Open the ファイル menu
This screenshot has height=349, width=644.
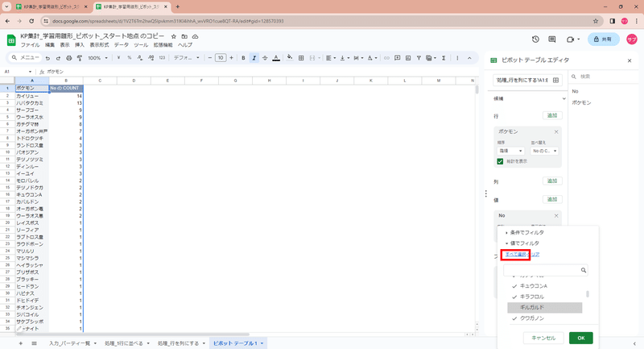30,45
